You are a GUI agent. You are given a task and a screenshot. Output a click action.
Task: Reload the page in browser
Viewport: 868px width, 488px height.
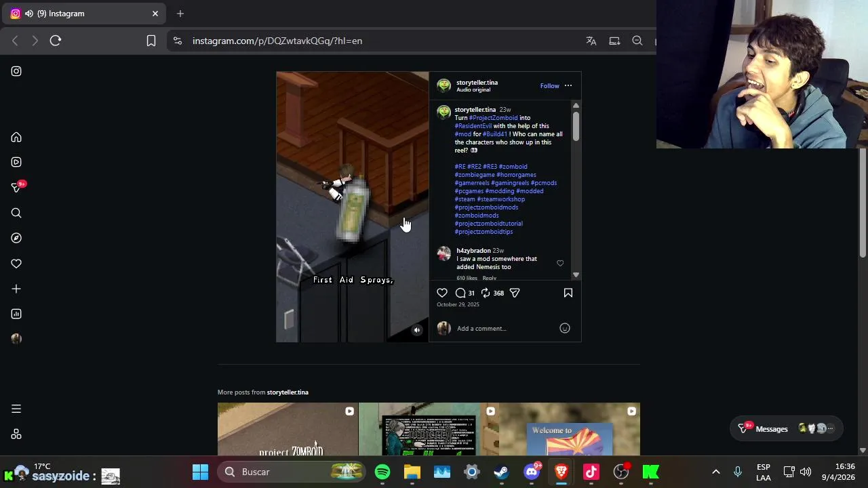56,41
